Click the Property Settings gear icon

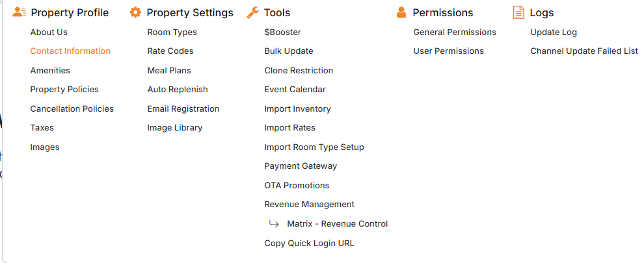pos(135,12)
